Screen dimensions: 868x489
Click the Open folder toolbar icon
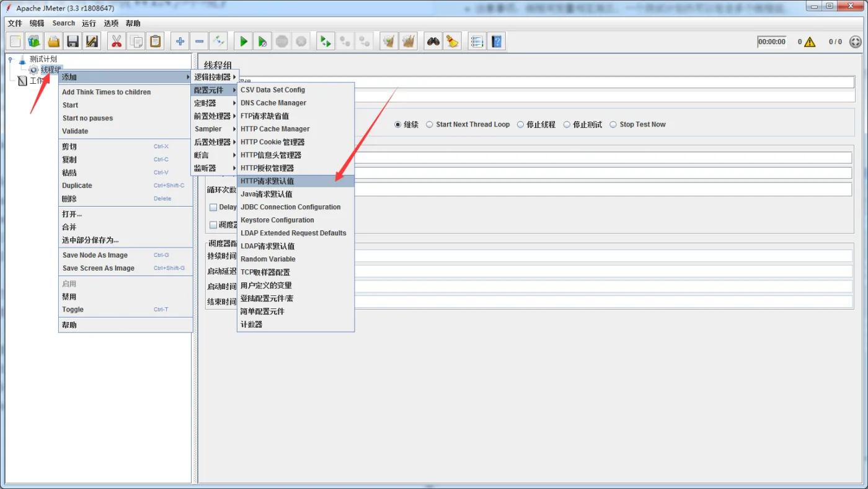click(x=54, y=42)
